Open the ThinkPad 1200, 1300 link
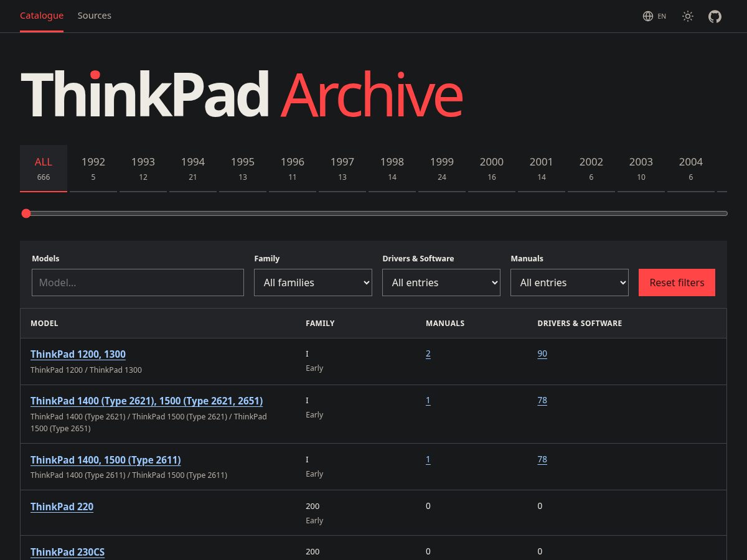Image resolution: width=747 pixels, height=560 pixels. tap(78, 354)
